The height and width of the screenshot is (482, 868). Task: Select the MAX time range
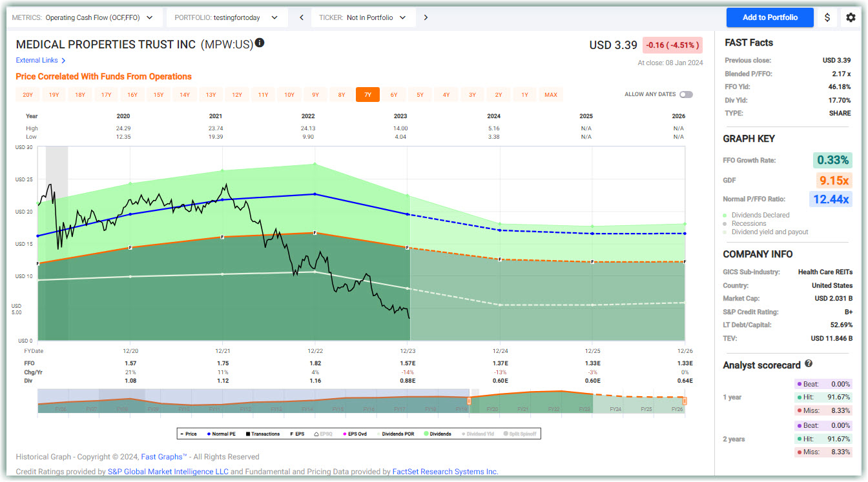(551, 95)
